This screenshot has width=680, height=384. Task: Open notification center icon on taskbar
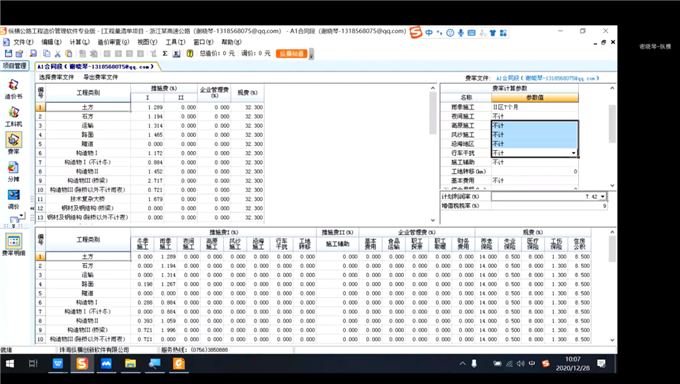click(602, 364)
